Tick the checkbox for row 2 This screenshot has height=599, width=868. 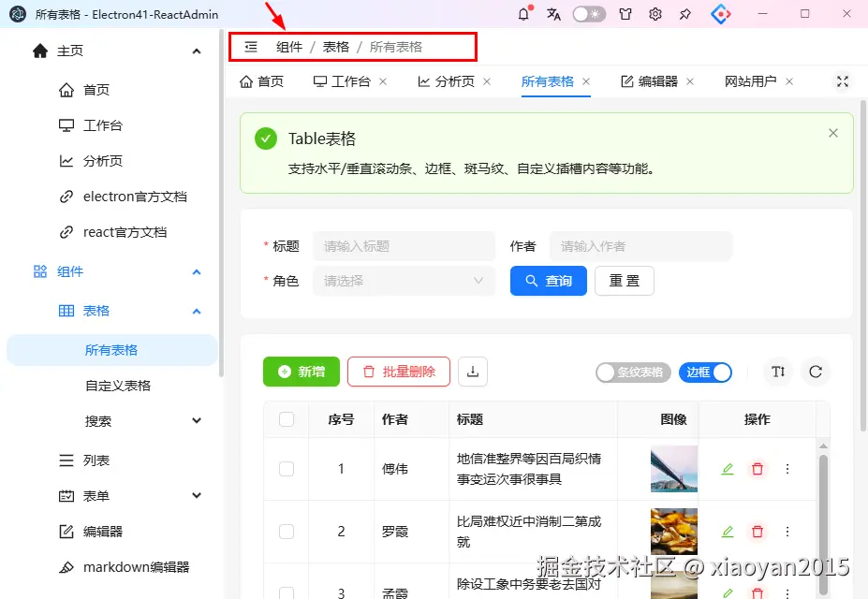[287, 532]
